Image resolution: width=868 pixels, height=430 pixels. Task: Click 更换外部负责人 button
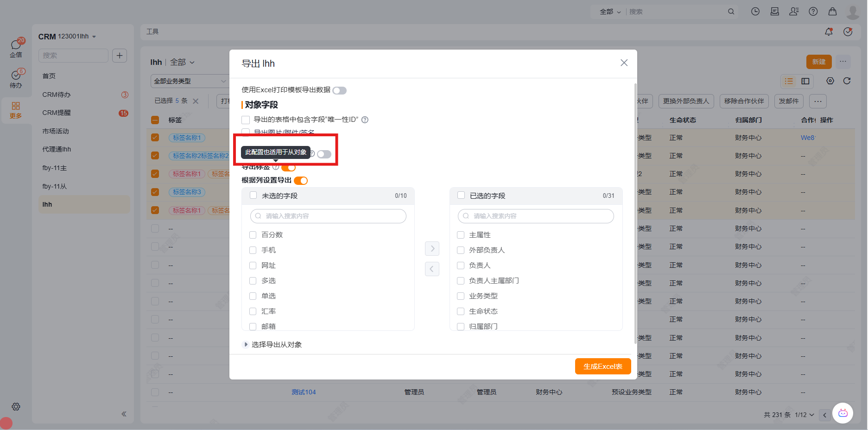click(x=686, y=101)
